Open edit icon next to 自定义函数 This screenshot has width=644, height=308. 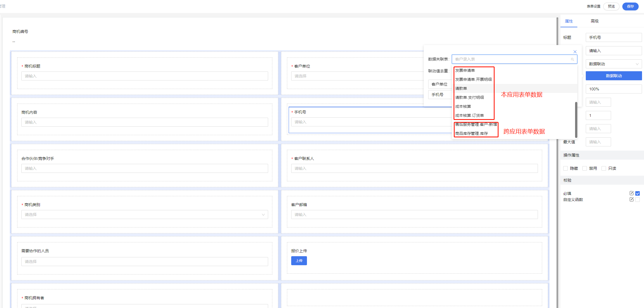(x=632, y=199)
